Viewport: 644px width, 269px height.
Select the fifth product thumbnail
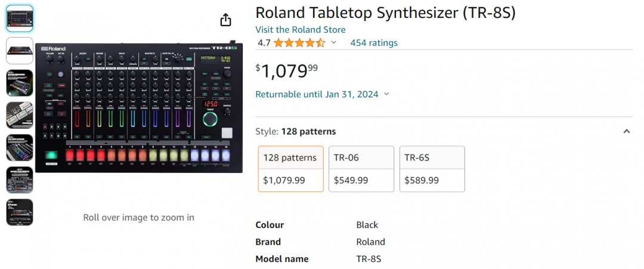20,147
